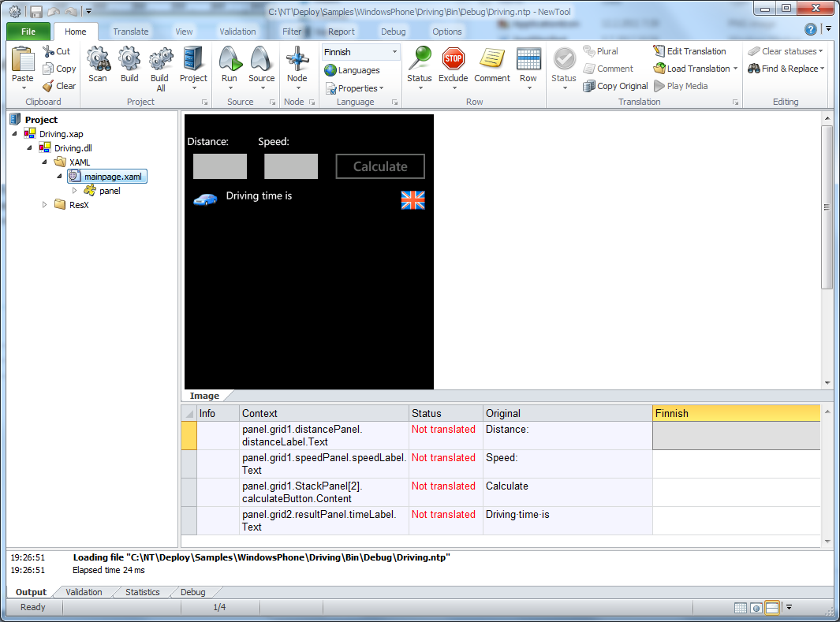Click the Cut scissors icon
This screenshot has width=840, height=622.
pyautogui.click(x=48, y=51)
